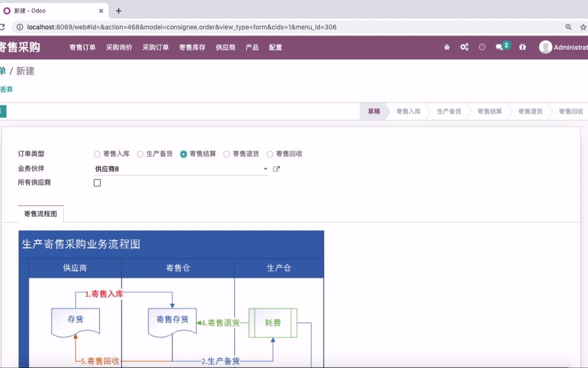
Task: Select the 寄售入库 order type radio
Action: point(97,154)
